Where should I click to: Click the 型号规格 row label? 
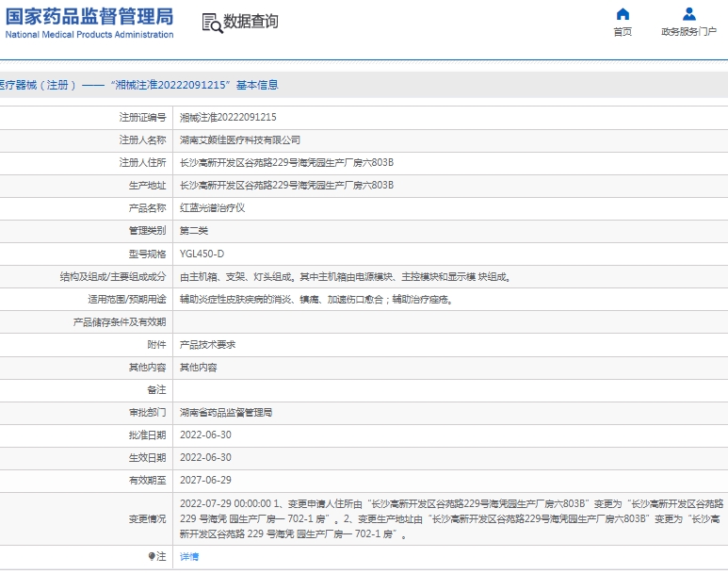(x=147, y=254)
